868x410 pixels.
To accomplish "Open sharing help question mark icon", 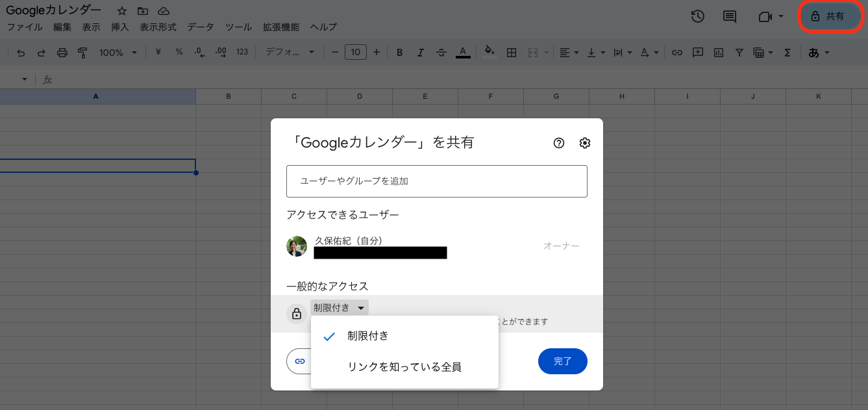I will tap(559, 143).
